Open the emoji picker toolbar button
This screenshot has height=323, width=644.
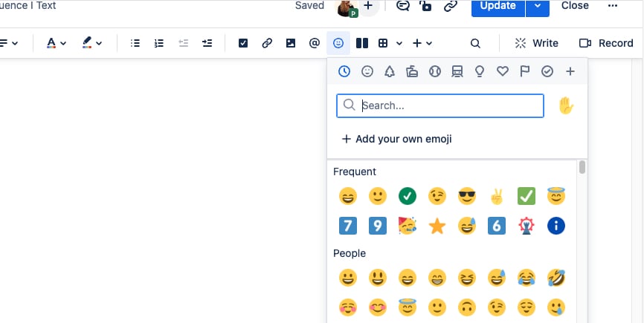pyautogui.click(x=338, y=43)
